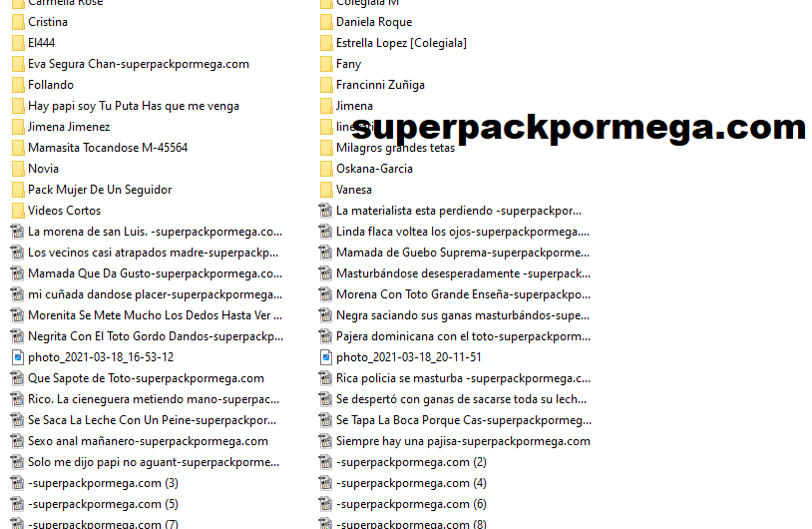
Task: Click the folder named Jimena
Action: pyautogui.click(x=354, y=106)
